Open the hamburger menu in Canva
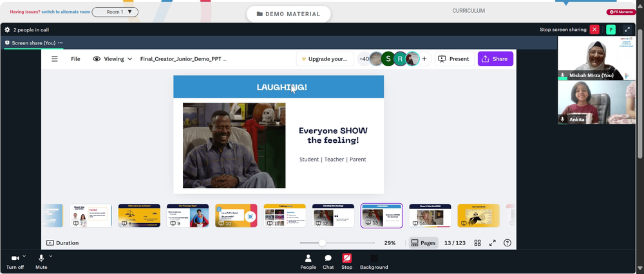The height and width of the screenshot is (274, 644). [x=54, y=59]
